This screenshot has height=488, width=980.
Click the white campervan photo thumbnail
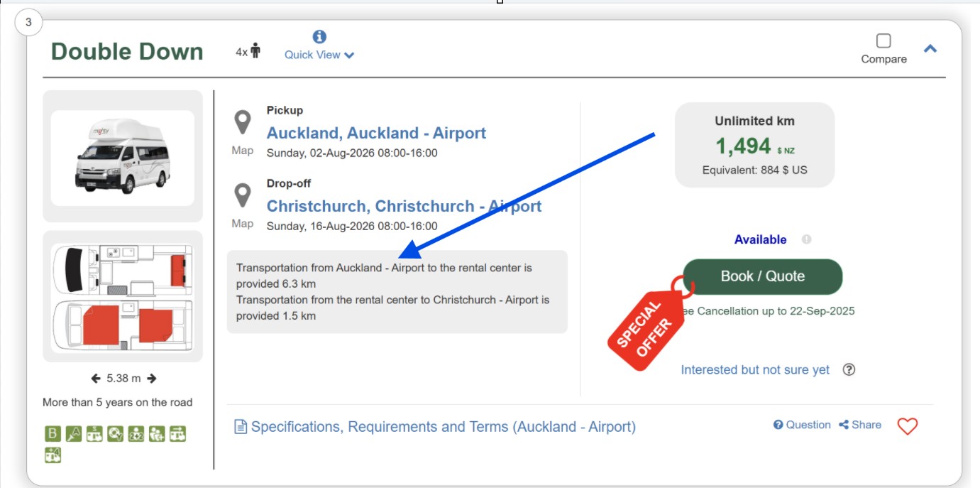pos(123,157)
